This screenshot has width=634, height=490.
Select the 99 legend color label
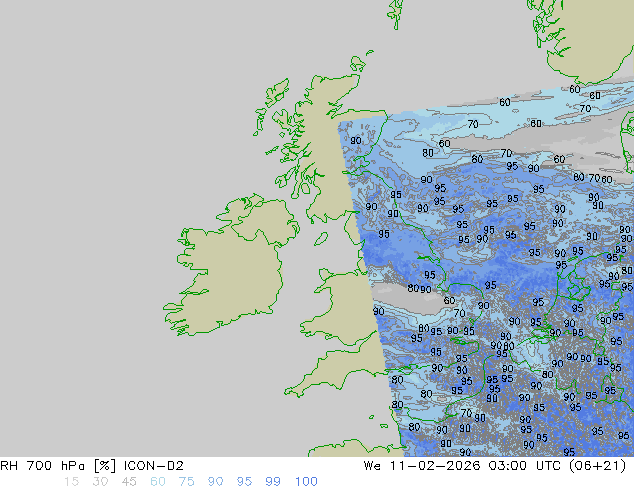click(x=273, y=482)
